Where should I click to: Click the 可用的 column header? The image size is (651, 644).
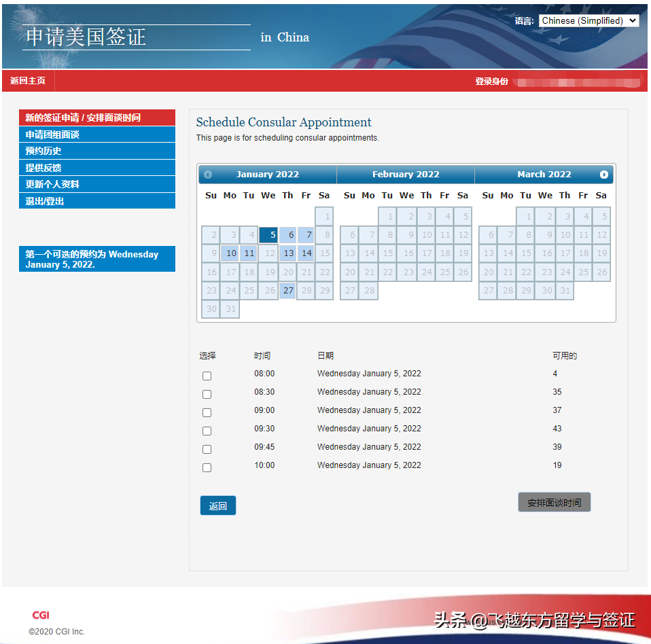click(565, 355)
